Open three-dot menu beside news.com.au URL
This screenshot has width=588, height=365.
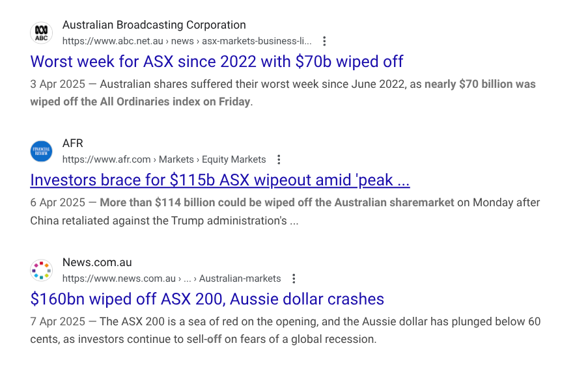(294, 278)
